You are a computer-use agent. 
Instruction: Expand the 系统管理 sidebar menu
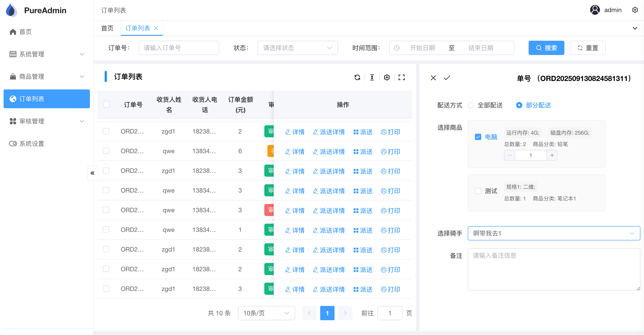47,54
